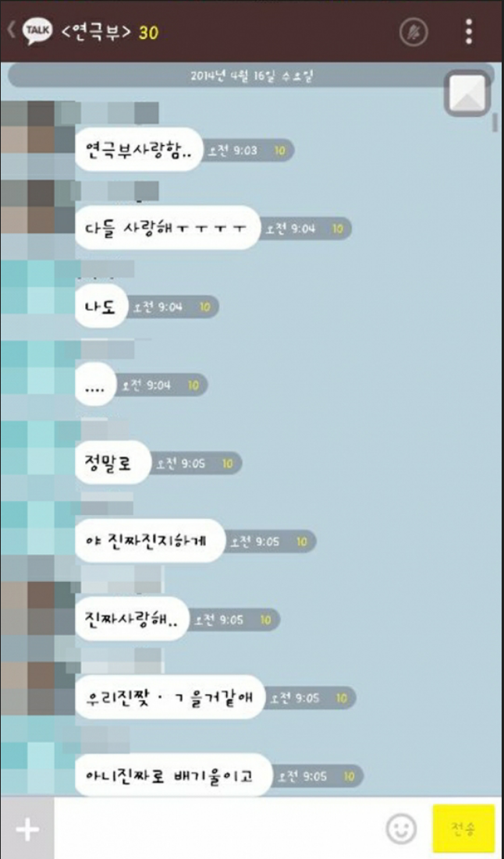The height and width of the screenshot is (859, 504).
Task: Tap the message bubble 야 진짜진지하게
Action: [150, 541]
